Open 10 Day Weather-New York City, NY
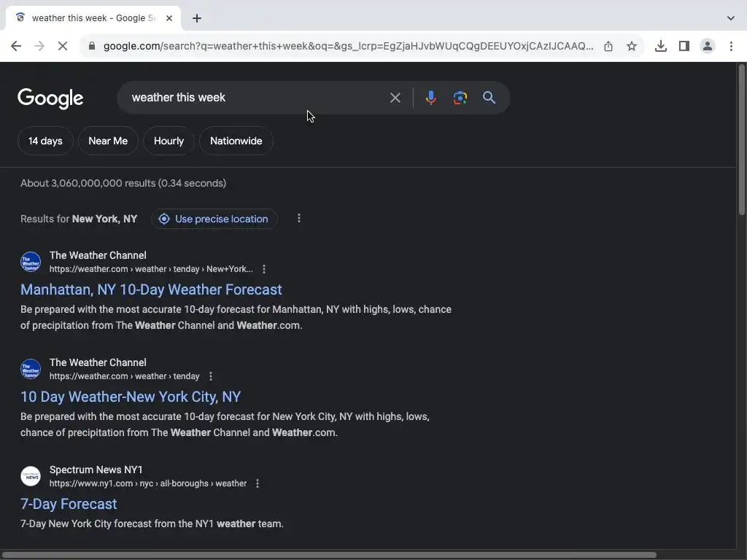747x560 pixels. (x=131, y=397)
